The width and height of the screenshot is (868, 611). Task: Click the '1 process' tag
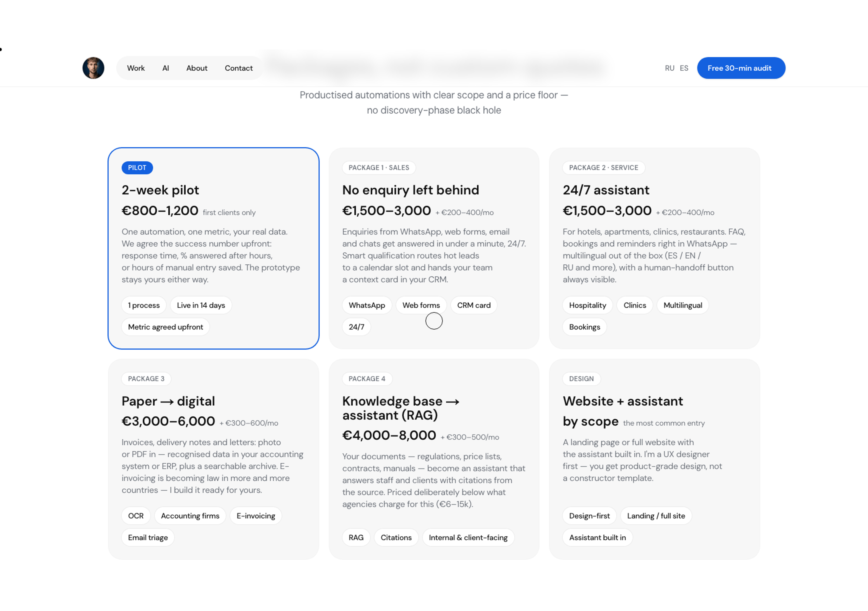pos(144,305)
